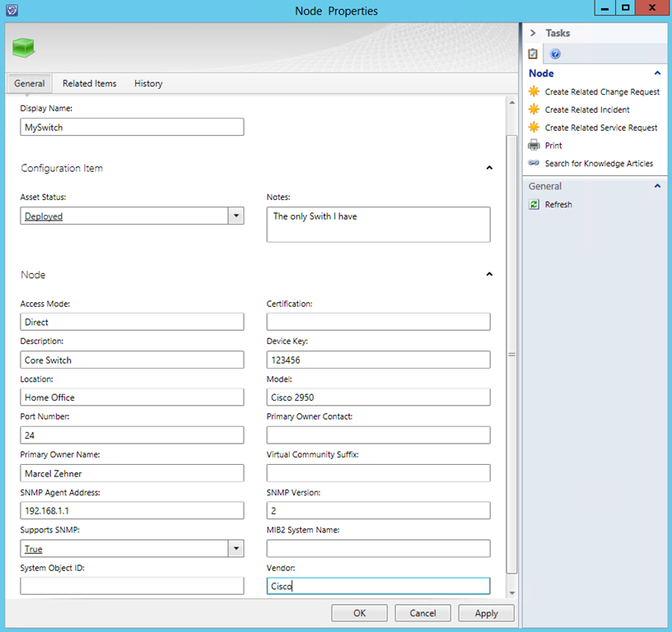The width and height of the screenshot is (672, 632).
Task: Click the Create Related Service Request icon
Action: click(x=534, y=128)
